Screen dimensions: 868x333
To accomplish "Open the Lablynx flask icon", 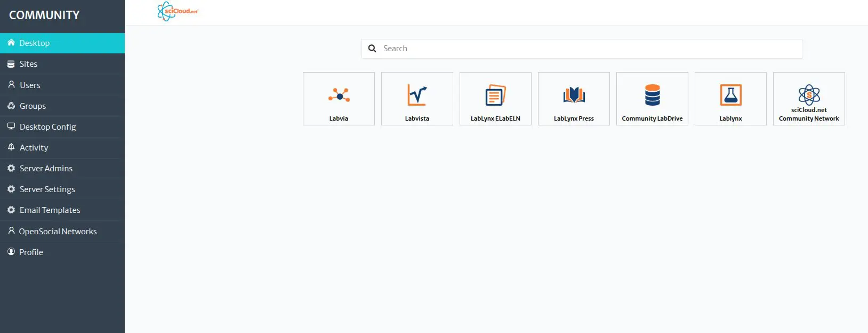I will pyautogui.click(x=730, y=95).
